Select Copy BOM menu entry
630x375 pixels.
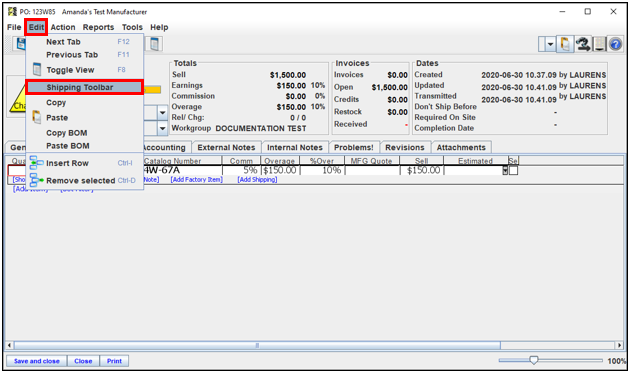[x=84, y=133]
